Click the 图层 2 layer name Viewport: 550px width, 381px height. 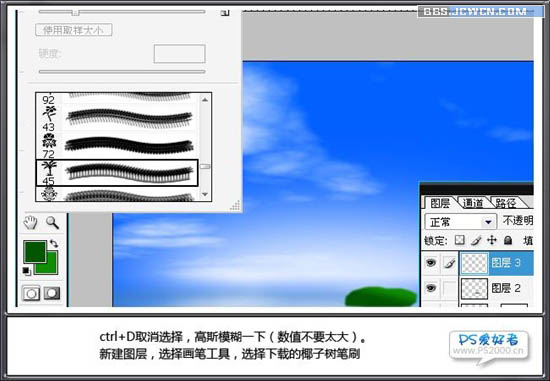506,288
